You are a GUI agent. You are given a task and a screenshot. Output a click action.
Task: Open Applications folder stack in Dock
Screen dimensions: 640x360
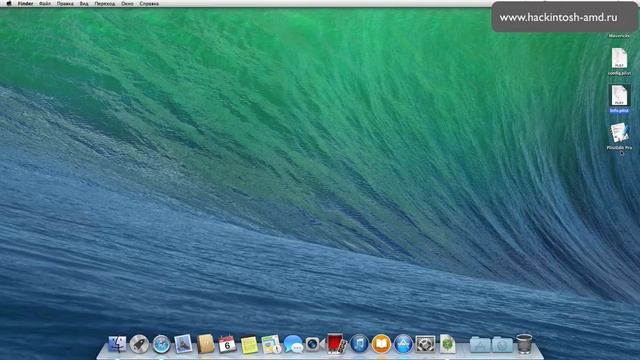(480, 344)
